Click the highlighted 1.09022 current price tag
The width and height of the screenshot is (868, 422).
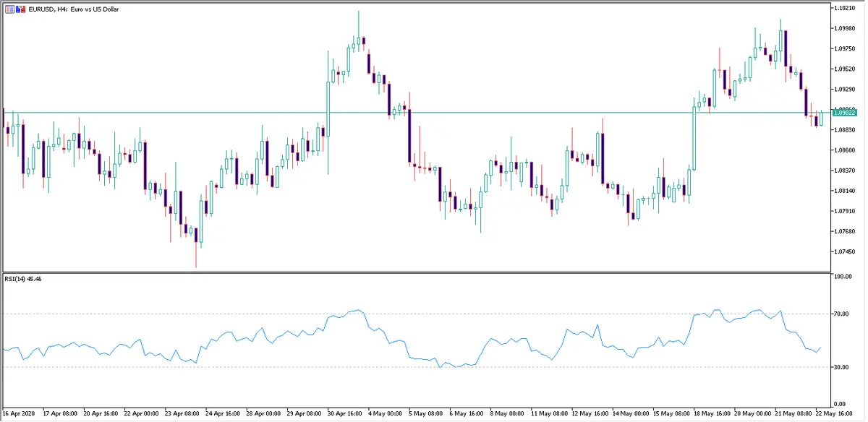point(845,113)
